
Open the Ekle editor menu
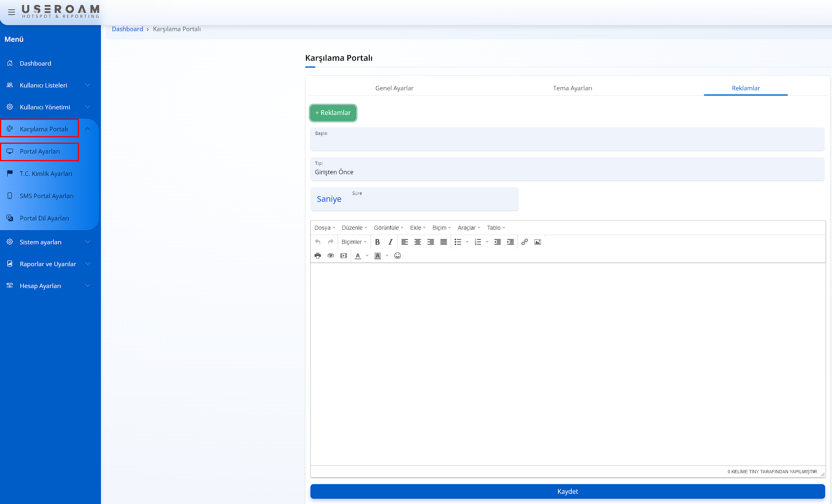pos(417,228)
